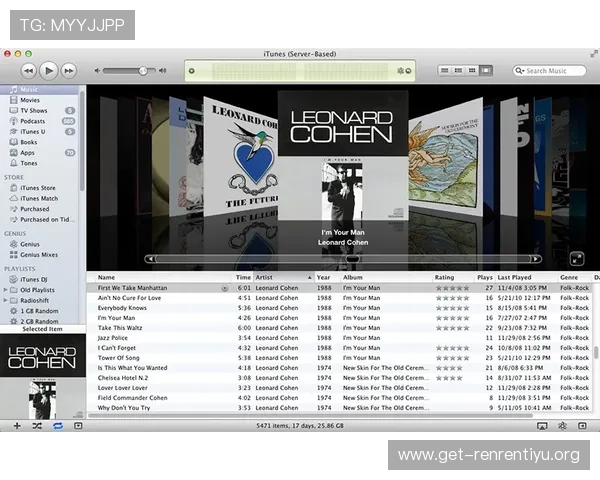Switch to Song List view
This screenshot has height=480, width=600.
[x=444, y=70]
